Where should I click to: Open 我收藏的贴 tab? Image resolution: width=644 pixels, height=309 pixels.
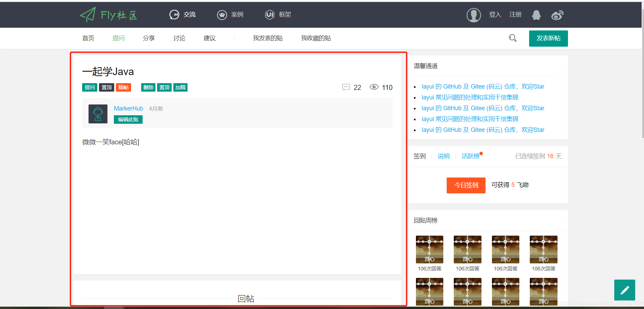tap(316, 38)
